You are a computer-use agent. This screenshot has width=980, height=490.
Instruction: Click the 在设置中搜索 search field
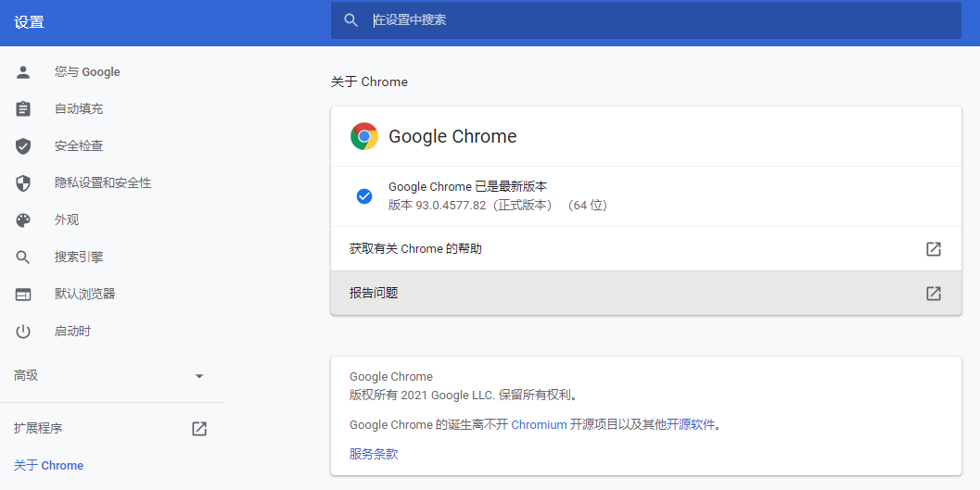point(649,19)
